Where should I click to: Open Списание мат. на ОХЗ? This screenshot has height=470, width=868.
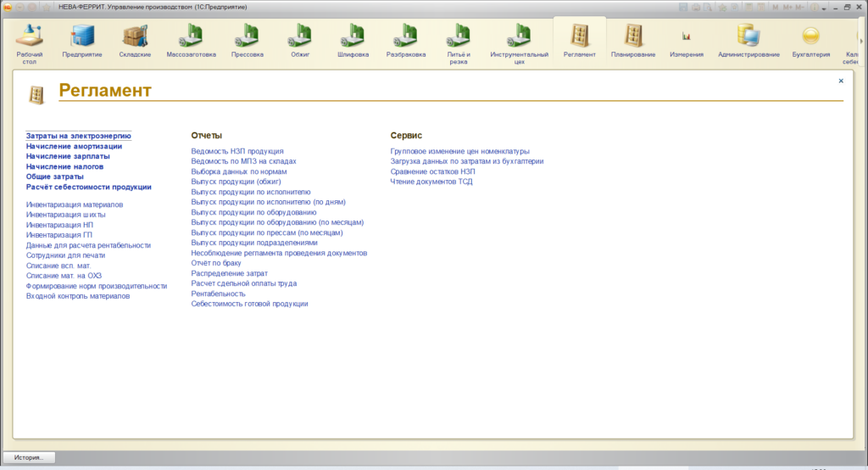[x=64, y=276]
